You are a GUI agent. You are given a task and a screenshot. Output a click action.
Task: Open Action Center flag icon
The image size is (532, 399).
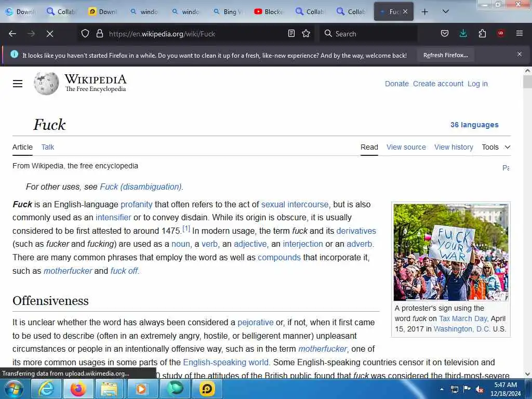click(467, 389)
